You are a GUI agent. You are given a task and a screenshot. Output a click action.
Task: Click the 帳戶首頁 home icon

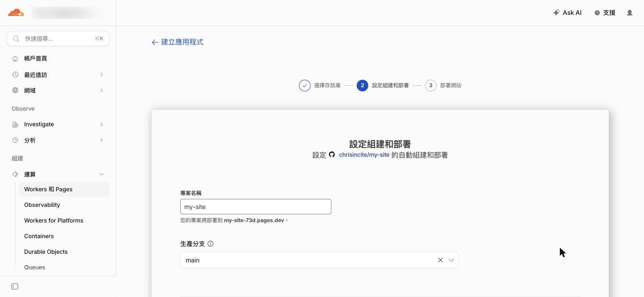(15, 58)
